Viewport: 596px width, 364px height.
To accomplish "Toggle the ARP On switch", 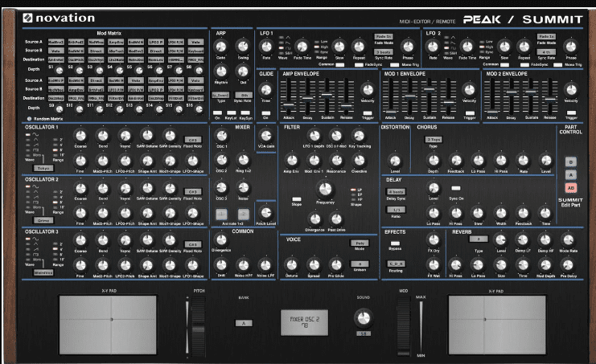I will pyautogui.click(x=217, y=113).
